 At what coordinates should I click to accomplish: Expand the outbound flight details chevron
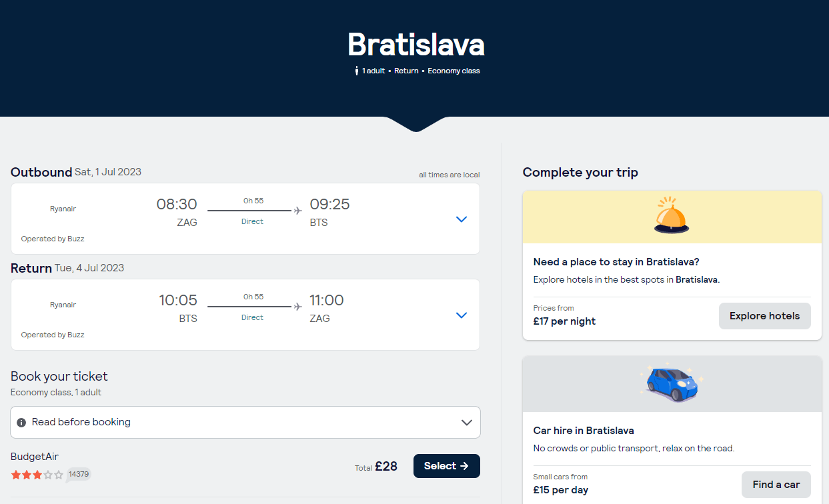point(462,219)
